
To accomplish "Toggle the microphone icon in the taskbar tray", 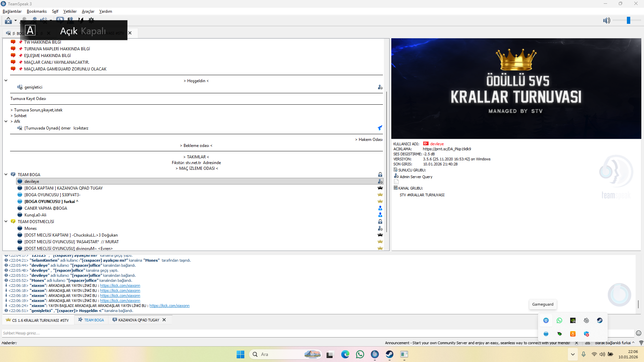I will point(584,354).
